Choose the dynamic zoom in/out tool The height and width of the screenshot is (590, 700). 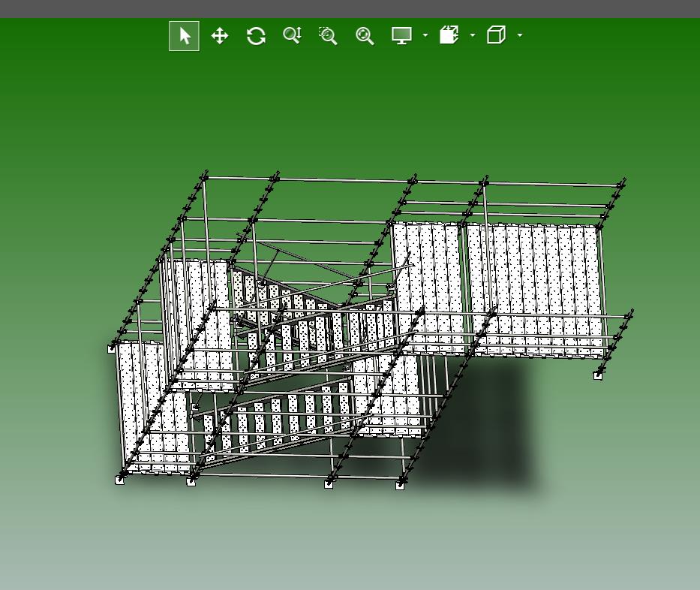coord(293,35)
